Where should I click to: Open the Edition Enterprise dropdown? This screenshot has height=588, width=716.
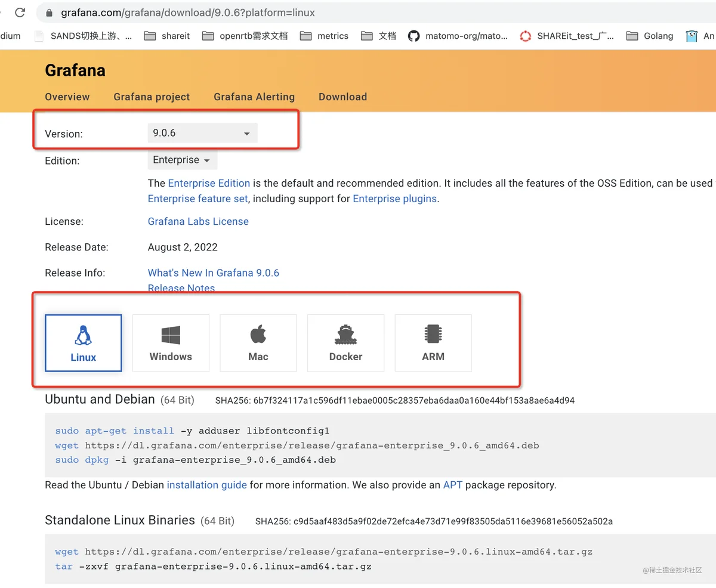click(182, 160)
